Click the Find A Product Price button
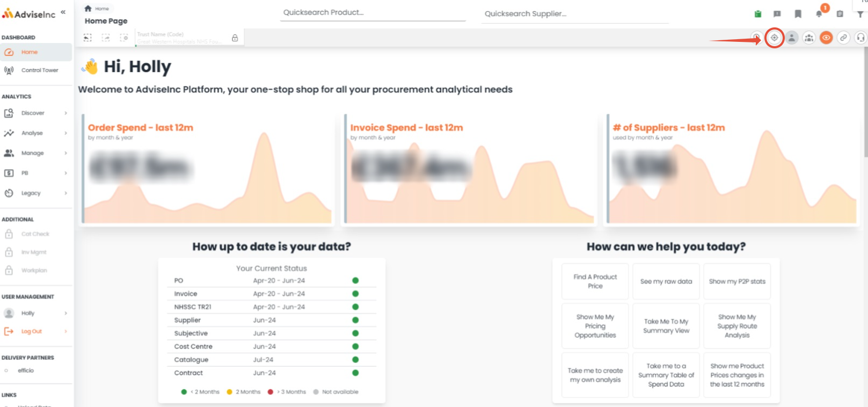868x407 pixels. pyautogui.click(x=595, y=281)
